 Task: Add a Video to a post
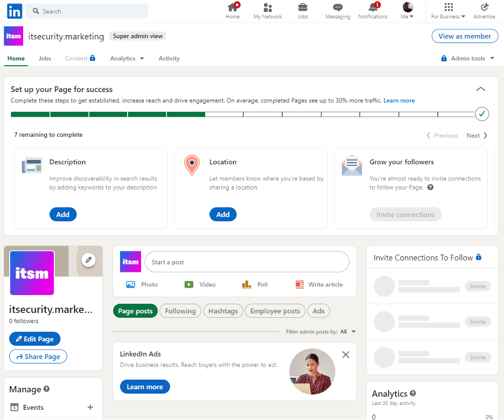[200, 284]
